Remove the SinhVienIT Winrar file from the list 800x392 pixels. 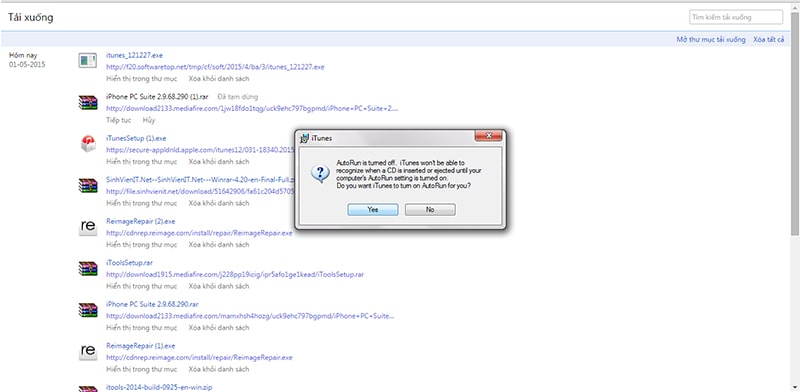219,203
